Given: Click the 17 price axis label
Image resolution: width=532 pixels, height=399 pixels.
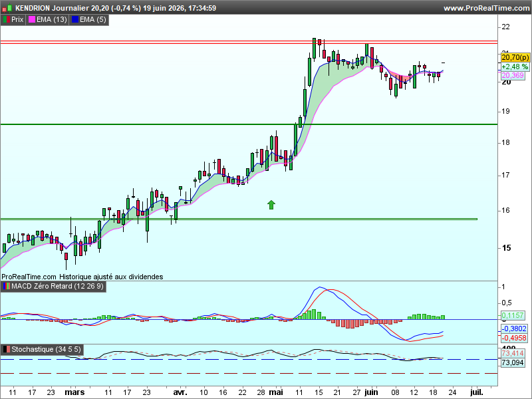Looking at the screenshot, I should tap(505, 176).
